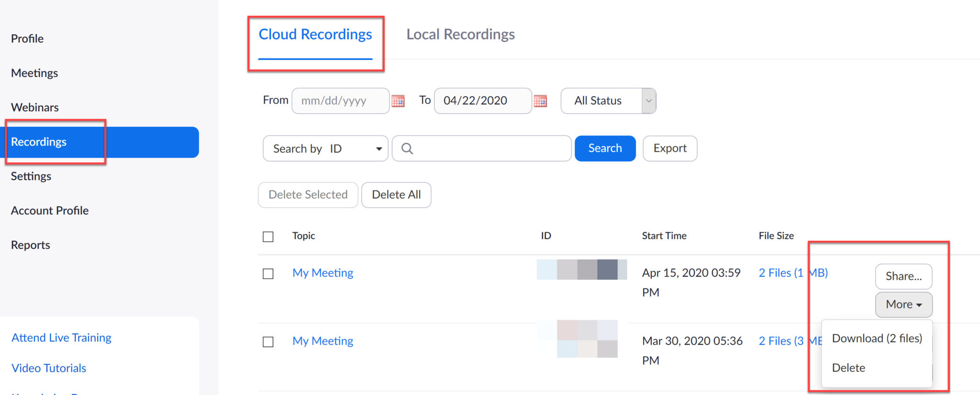The image size is (980, 395).
Task: Open My Meeting from Mar 30, 2020
Action: [323, 341]
